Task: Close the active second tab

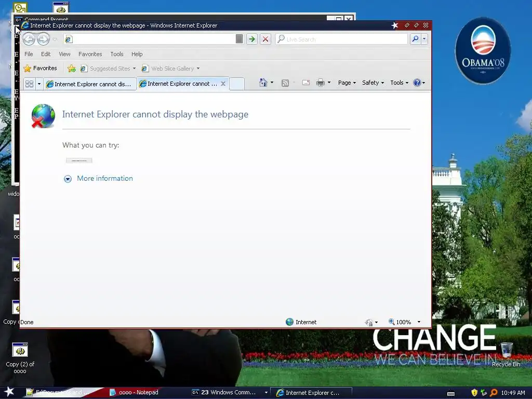Action: [223, 84]
